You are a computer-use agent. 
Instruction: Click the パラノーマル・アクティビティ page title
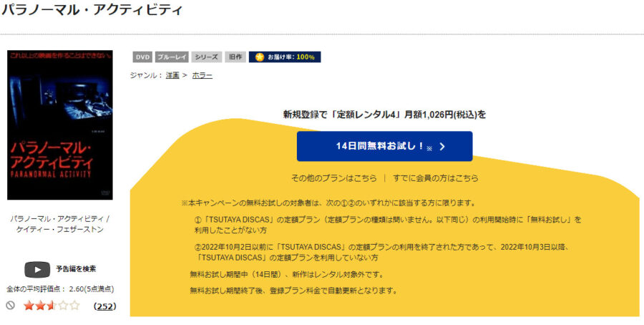pos(91,10)
